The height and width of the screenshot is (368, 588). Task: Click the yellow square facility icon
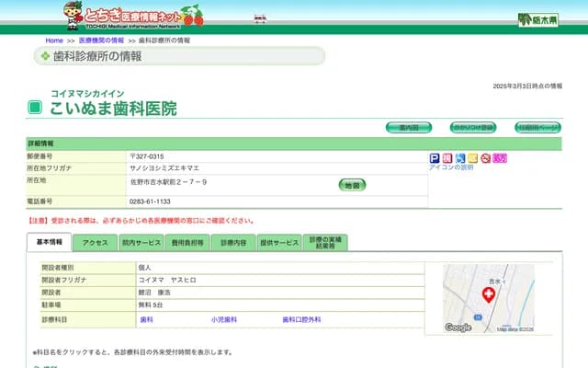[x=472, y=158]
